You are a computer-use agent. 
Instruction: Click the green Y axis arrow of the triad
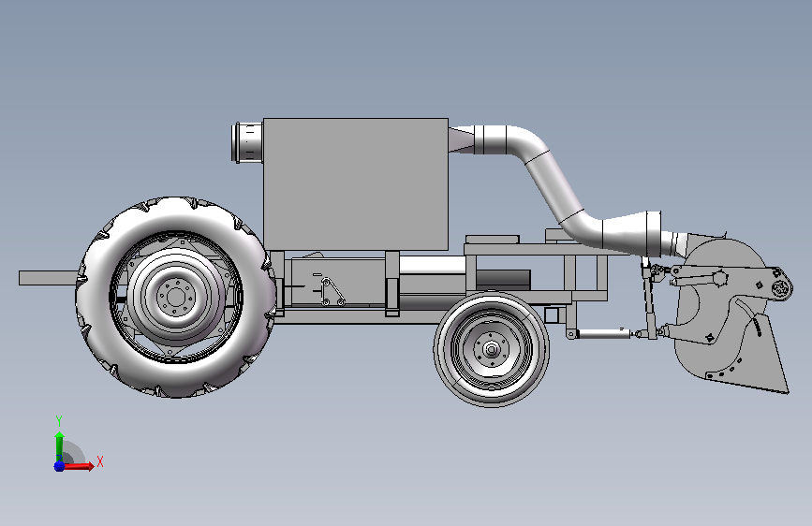point(59,446)
